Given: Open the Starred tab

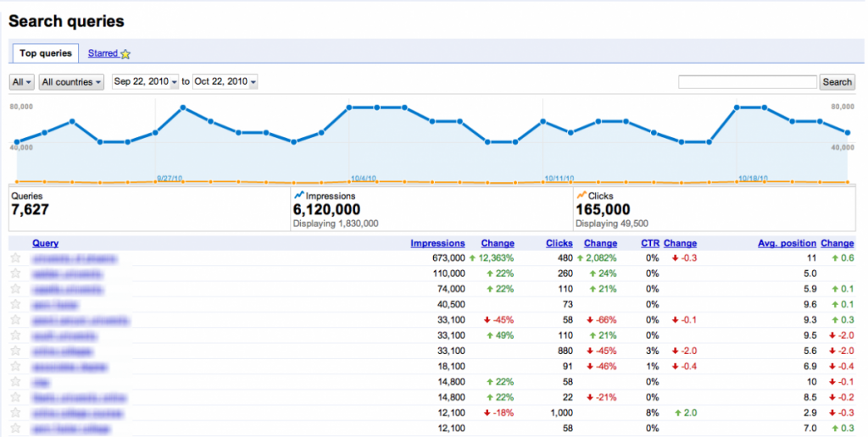Looking at the screenshot, I should [x=103, y=53].
